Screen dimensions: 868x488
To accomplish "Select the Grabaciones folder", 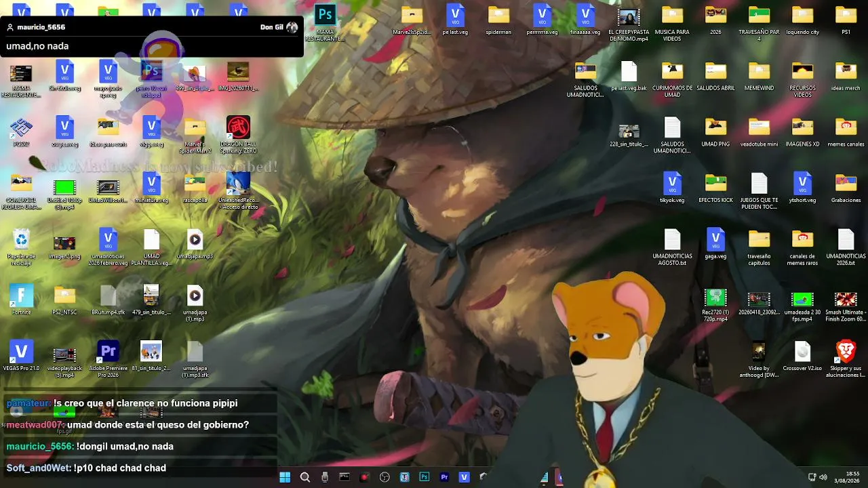I will coord(846,187).
